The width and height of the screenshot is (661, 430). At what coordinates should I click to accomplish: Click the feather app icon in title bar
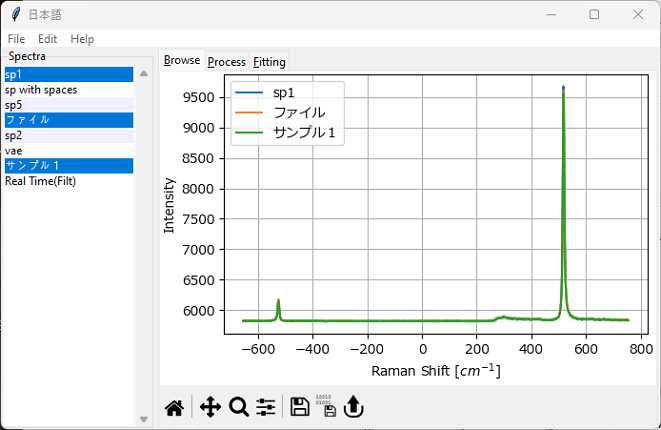coord(16,15)
